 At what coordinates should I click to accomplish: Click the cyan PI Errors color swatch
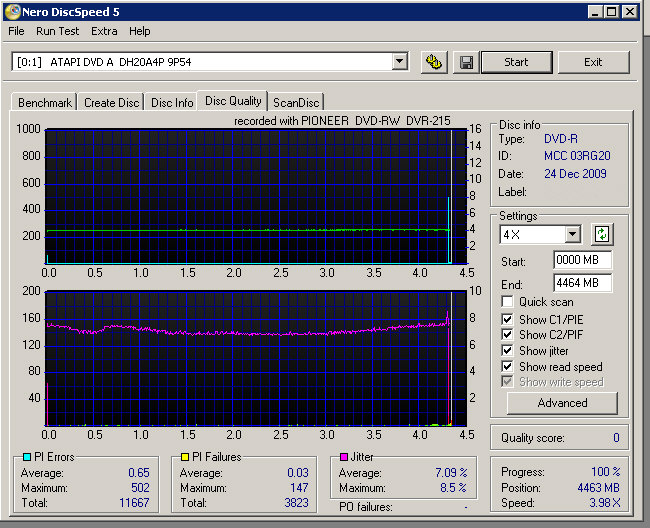coord(27,457)
